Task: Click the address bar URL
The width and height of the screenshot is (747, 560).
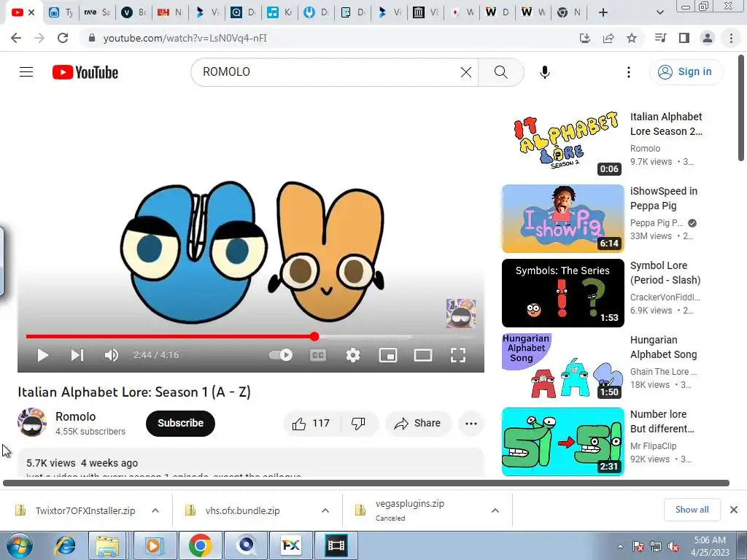Action: pos(185,38)
